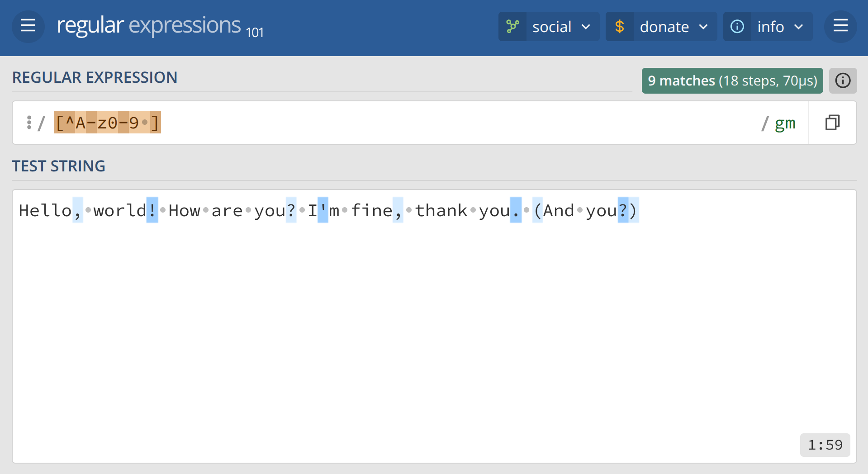868x474 pixels.
Task: Copy the regular expression to clipboard
Action: coord(832,123)
